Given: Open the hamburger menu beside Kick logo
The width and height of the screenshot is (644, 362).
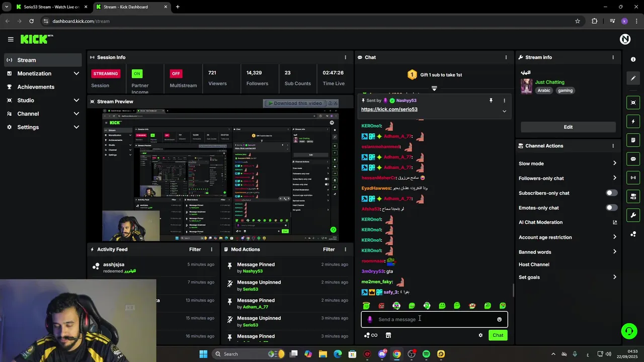Looking at the screenshot, I should pyautogui.click(x=11, y=39).
